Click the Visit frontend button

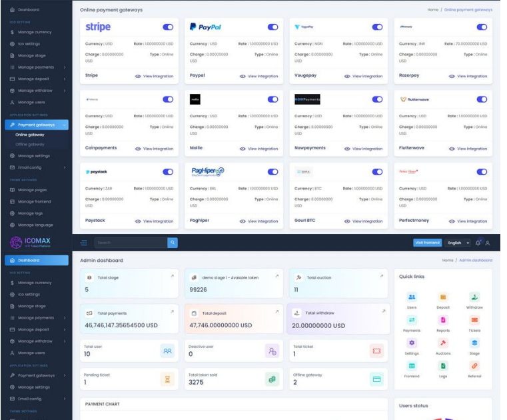point(428,243)
